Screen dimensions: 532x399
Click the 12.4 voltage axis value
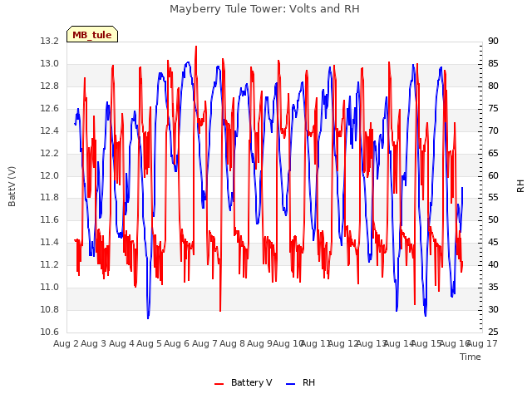click(x=50, y=131)
